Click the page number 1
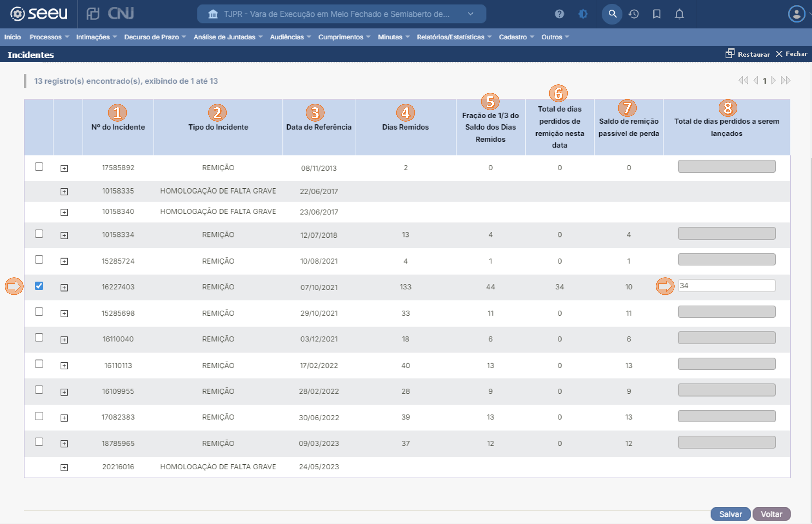812x524 pixels. [764, 81]
